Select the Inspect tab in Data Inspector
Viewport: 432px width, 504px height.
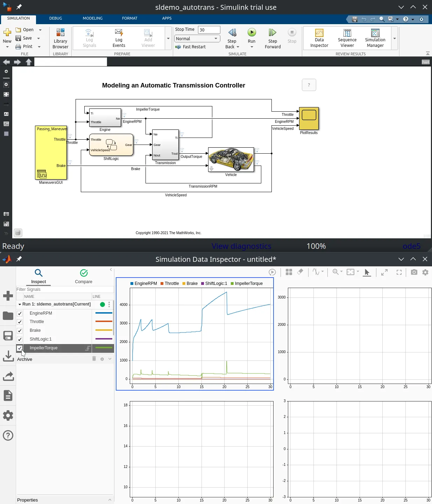[x=38, y=276]
